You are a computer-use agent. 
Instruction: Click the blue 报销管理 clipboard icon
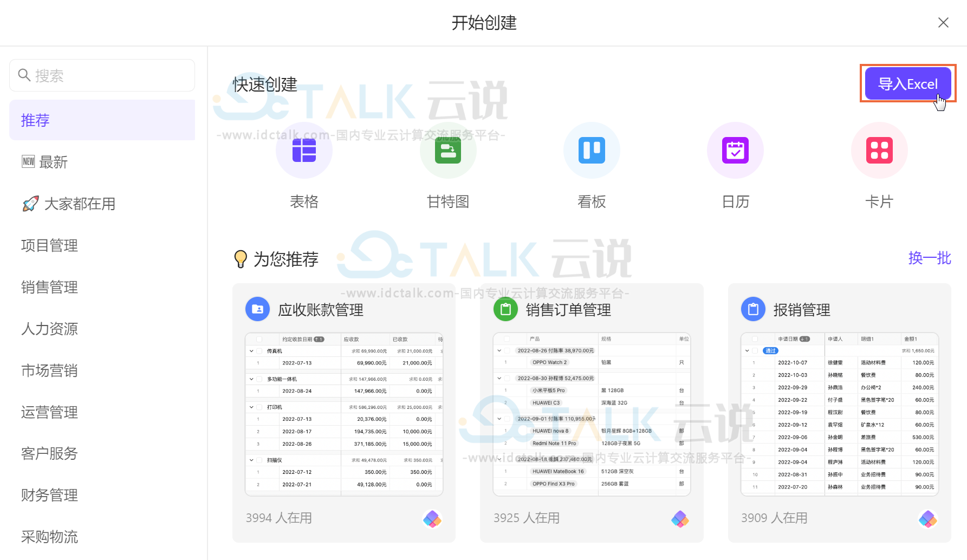(x=753, y=309)
